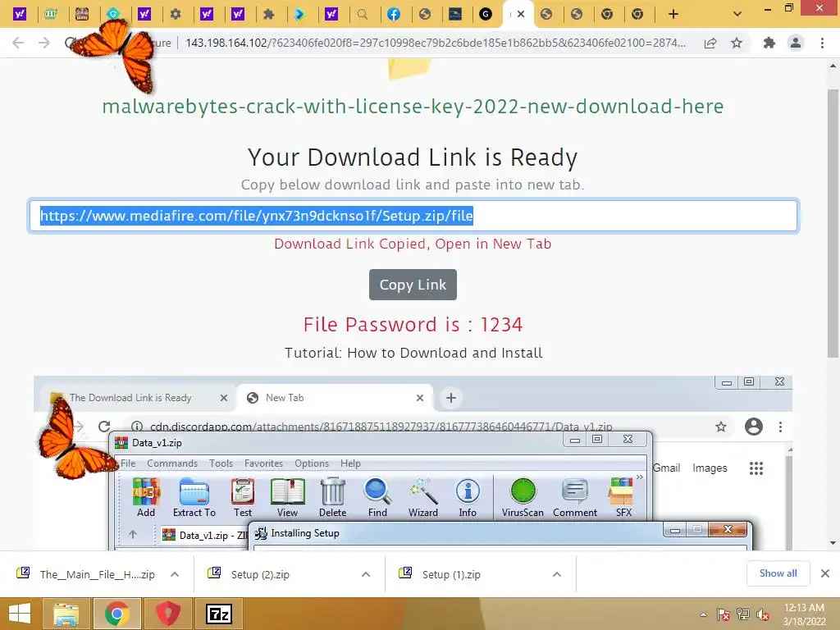Open Chrome extensions puzzle menu
The width and height of the screenshot is (840, 630).
(769, 43)
